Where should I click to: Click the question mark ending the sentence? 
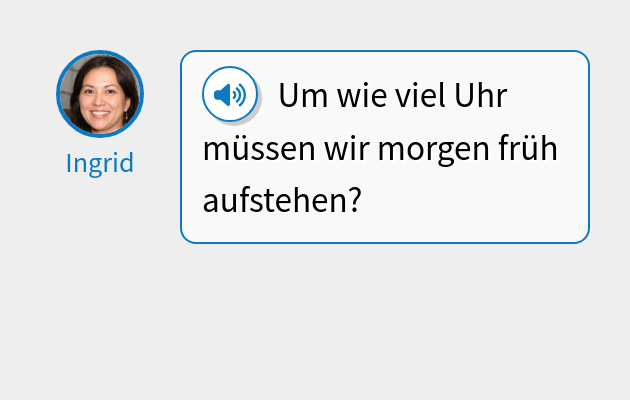[356, 200]
